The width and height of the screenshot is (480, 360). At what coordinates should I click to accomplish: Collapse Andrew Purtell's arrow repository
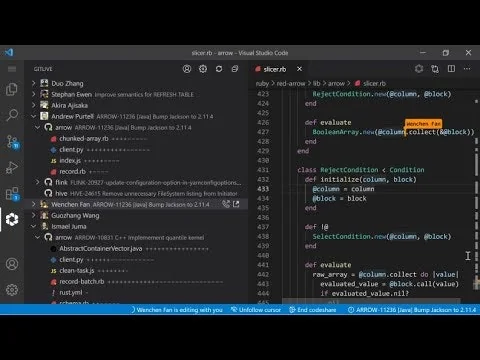pos(38,127)
